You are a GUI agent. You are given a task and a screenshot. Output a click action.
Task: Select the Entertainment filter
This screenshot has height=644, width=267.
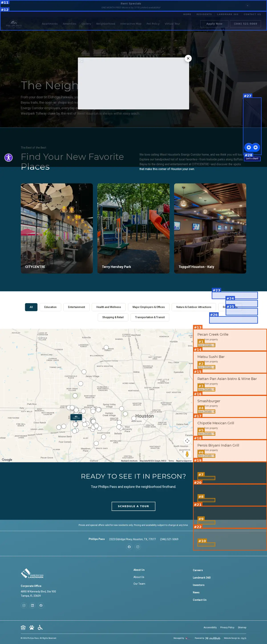77,307
